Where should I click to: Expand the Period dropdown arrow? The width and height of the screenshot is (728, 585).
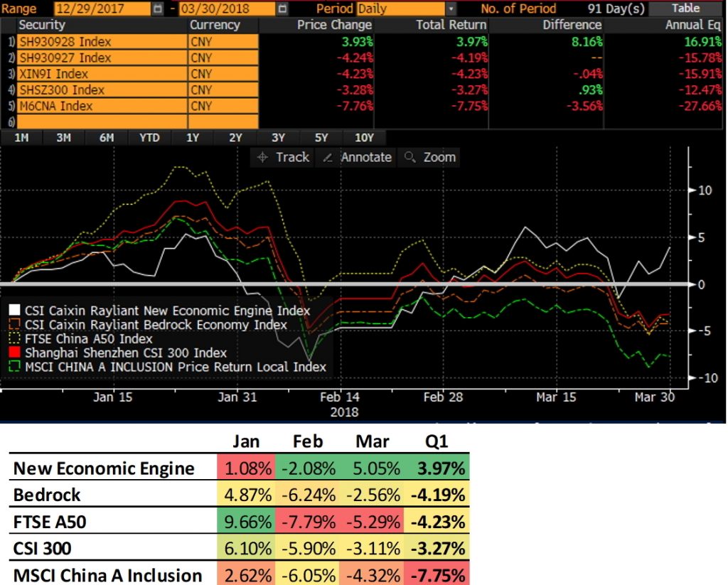(451, 9)
